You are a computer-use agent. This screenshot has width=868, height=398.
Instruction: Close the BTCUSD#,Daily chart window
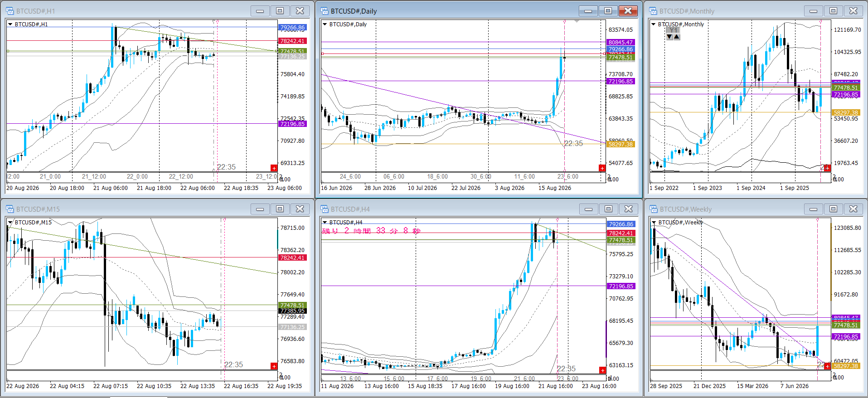pyautogui.click(x=628, y=11)
